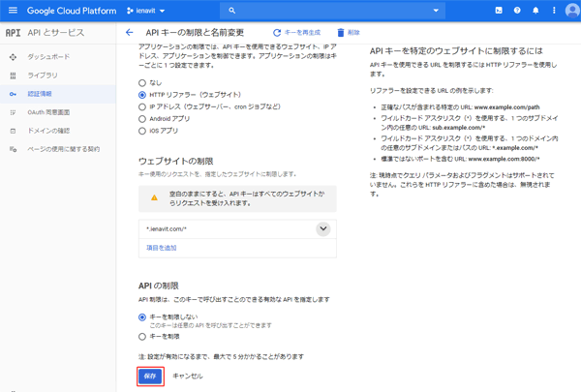The height and width of the screenshot is (392, 581).
Task: Focus the top search bar field
Action: coord(332,11)
